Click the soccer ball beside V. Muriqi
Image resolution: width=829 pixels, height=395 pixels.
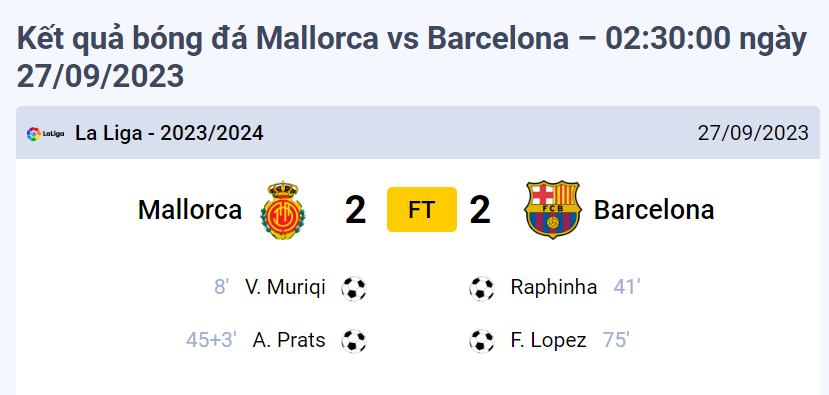tap(354, 289)
